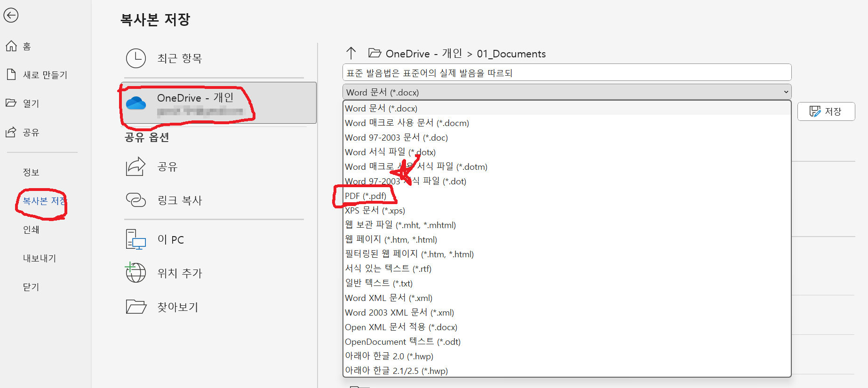This screenshot has width=868, height=388.
Task: Click the Open (열기) folder icon
Action: coord(11,103)
